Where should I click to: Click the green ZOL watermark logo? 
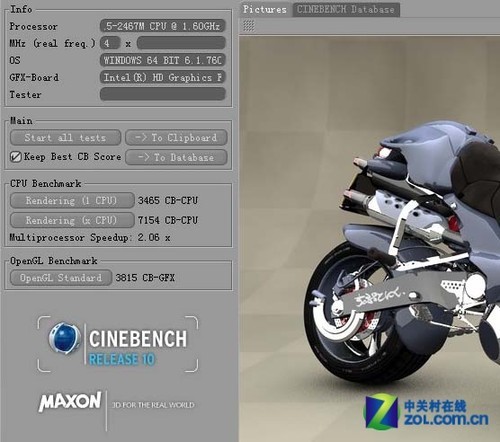[382, 411]
